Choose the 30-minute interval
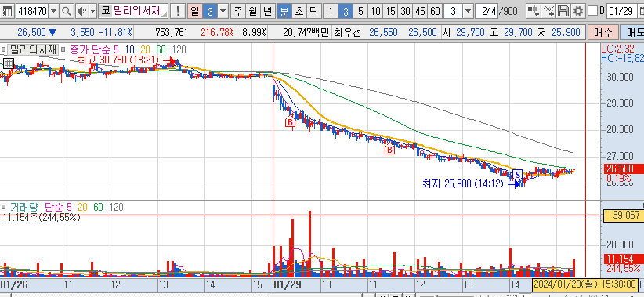 point(405,11)
